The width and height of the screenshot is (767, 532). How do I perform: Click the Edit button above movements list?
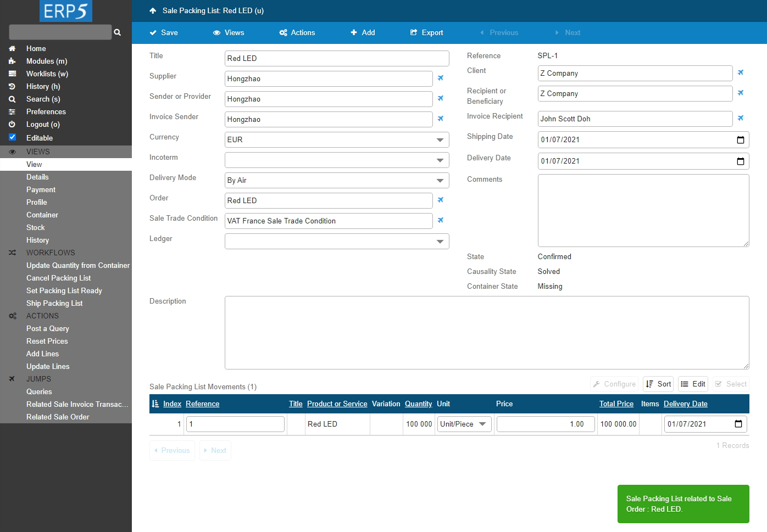click(x=693, y=384)
